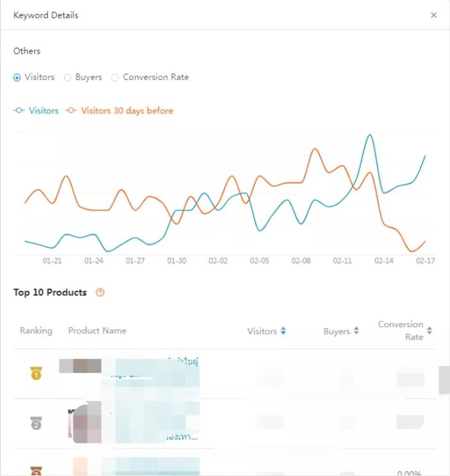
Task: Click the bronze rank 3 medal icon
Action: coord(36,471)
